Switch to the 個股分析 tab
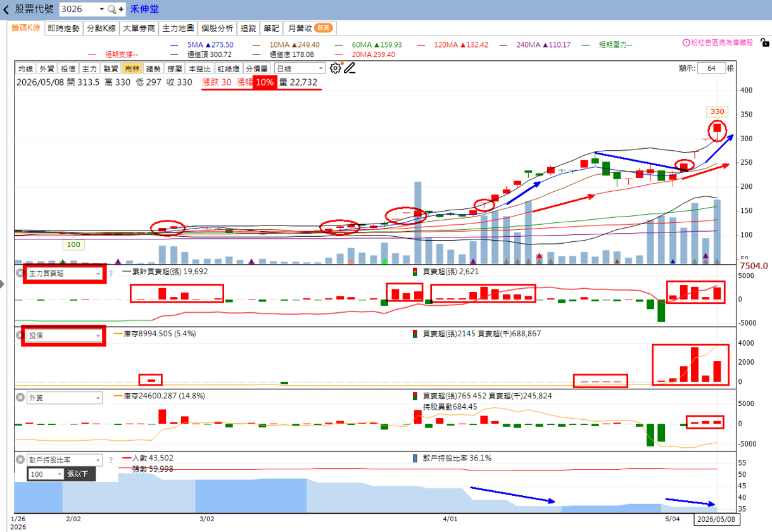Viewport: 772px width, 532px height. pos(217,28)
